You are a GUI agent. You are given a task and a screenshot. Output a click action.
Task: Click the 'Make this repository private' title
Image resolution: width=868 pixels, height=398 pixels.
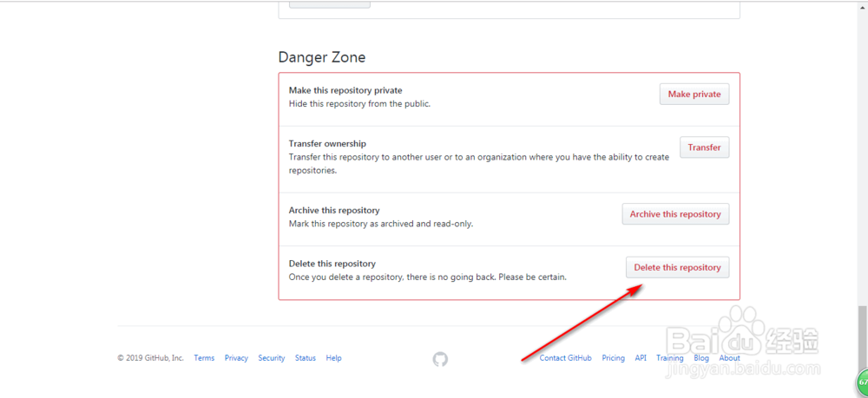(x=345, y=90)
